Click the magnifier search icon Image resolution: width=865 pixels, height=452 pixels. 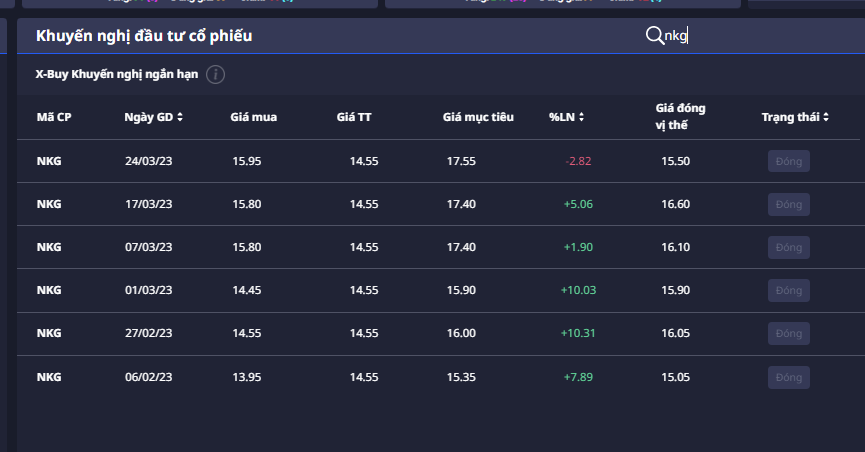pos(654,36)
